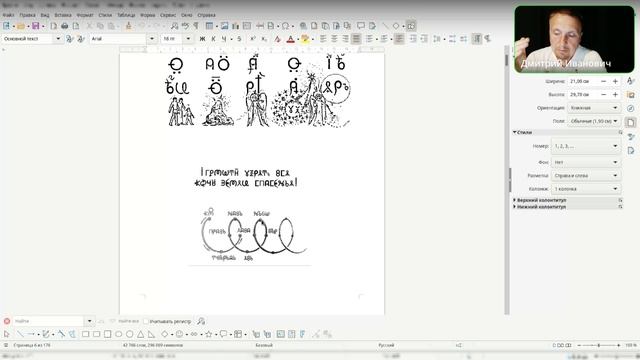Click the Insert Special Character omega icon
Image resolution: width=640 pixels, height=360 pixels.
coord(285,26)
